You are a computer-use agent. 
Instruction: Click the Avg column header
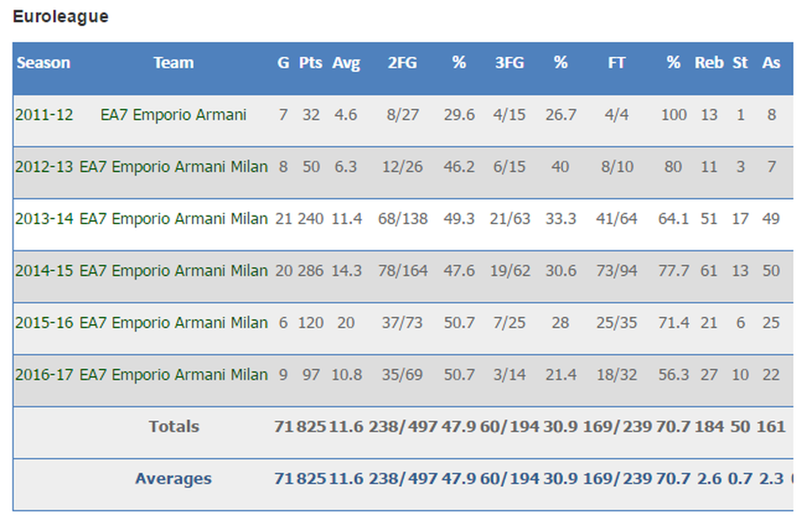tap(346, 63)
